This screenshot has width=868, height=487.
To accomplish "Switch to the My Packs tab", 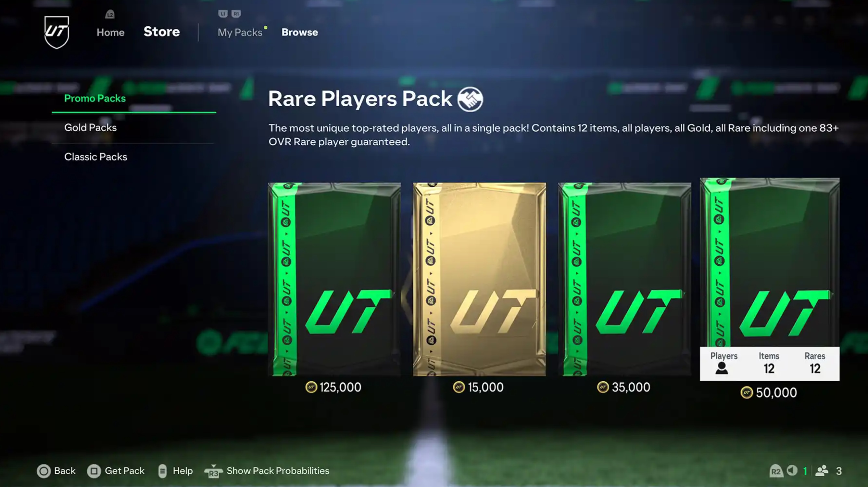I will (240, 33).
